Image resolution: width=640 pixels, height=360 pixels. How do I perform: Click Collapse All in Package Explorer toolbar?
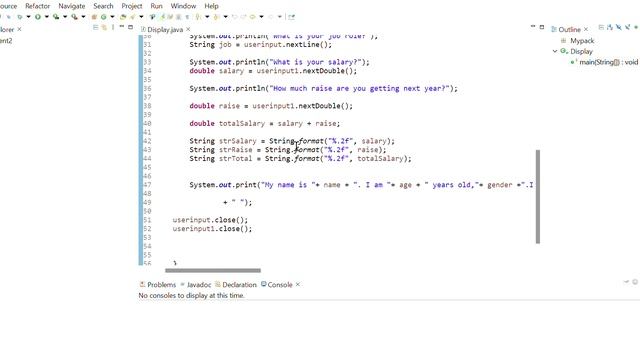[96, 27]
